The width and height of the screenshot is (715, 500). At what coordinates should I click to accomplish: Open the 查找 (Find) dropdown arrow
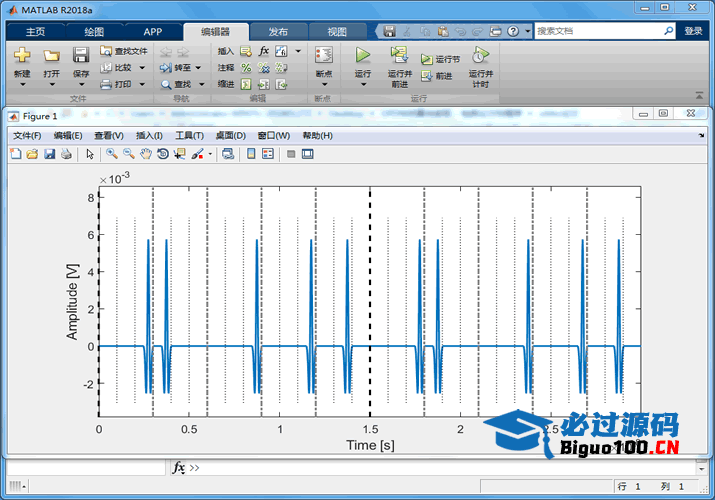point(202,84)
